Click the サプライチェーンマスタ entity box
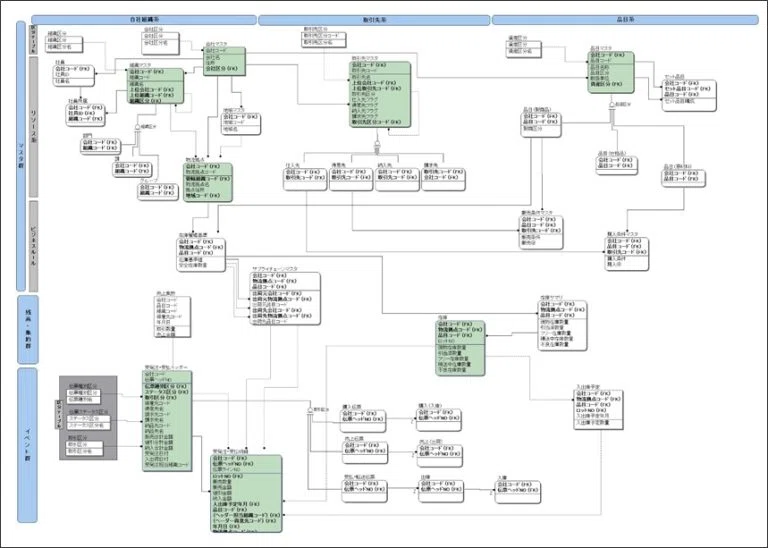Viewport: 768px width, 548px height. click(286, 298)
